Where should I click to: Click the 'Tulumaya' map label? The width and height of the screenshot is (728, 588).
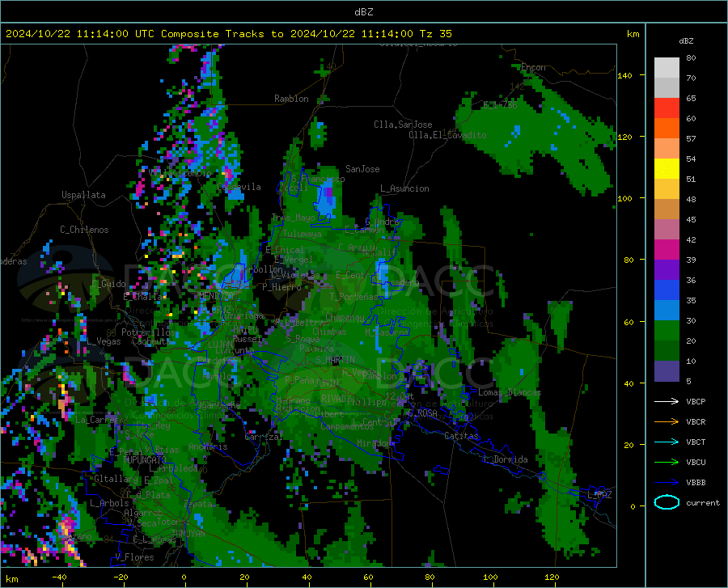(302, 234)
